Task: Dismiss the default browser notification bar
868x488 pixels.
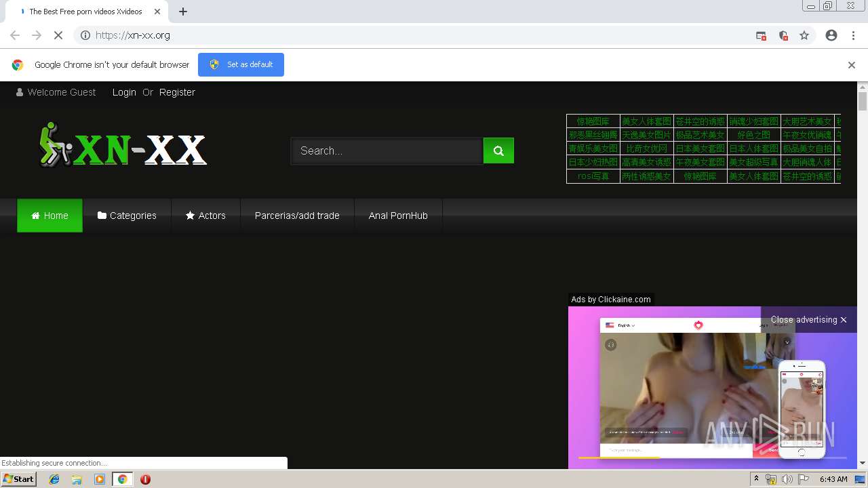Action: pyautogui.click(x=852, y=65)
